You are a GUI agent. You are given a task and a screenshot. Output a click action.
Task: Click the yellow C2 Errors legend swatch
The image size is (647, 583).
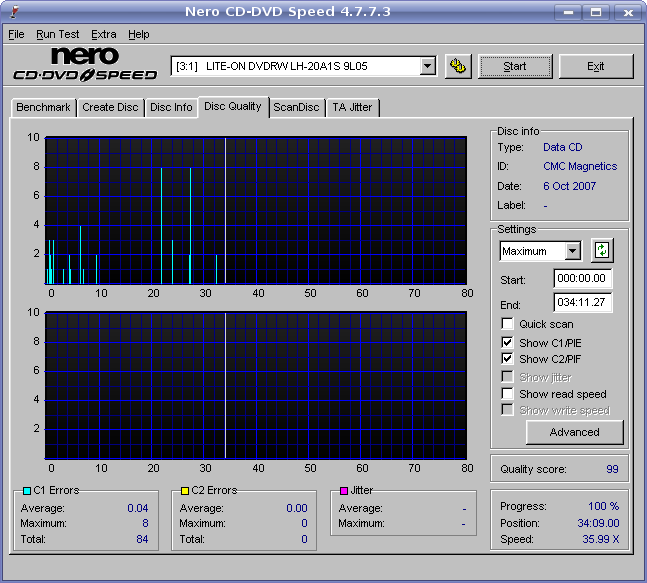(x=185, y=491)
